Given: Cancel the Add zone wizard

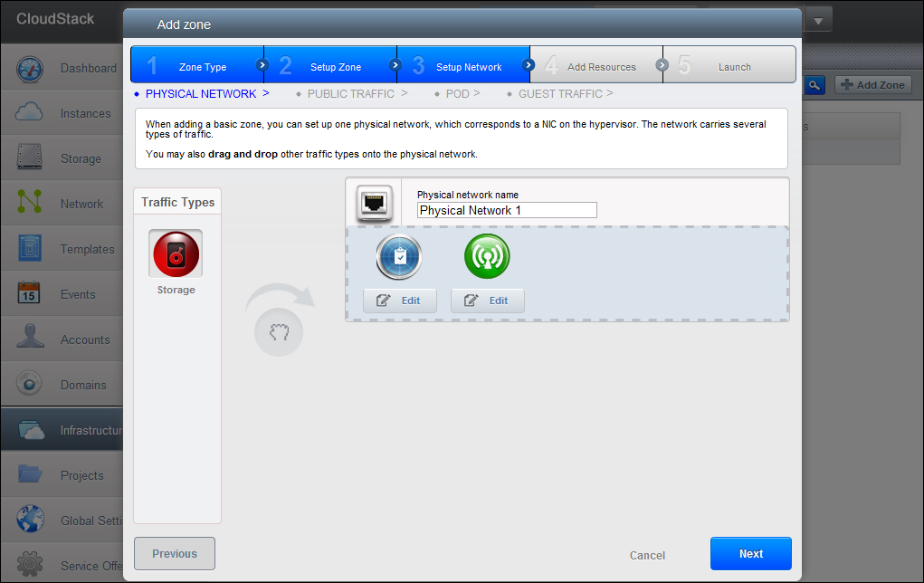Looking at the screenshot, I should [647, 555].
